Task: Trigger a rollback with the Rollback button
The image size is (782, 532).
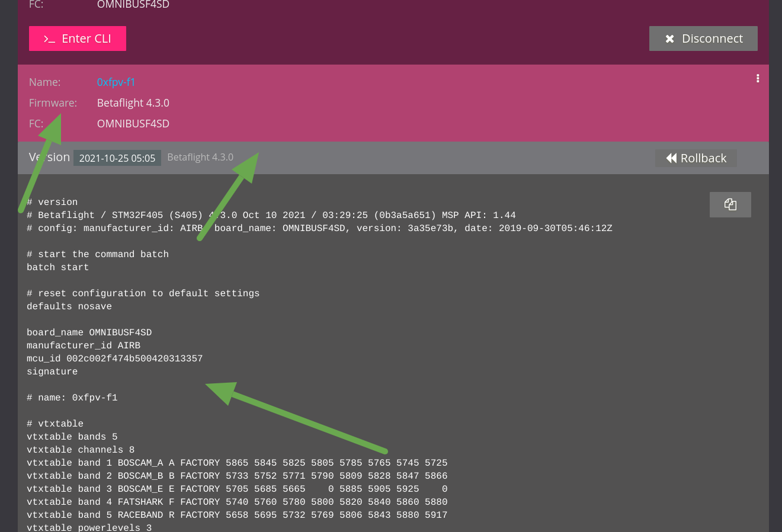Action: tap(696, 158)
